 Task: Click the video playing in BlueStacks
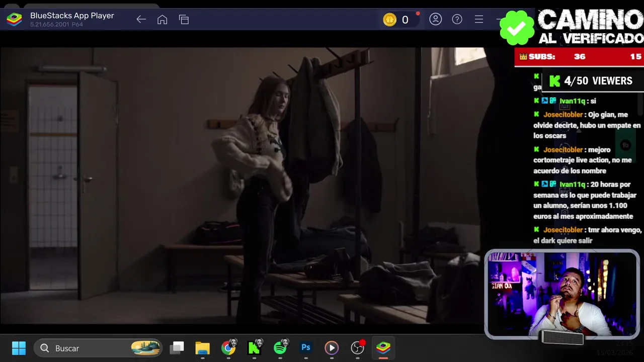[242, 186]
